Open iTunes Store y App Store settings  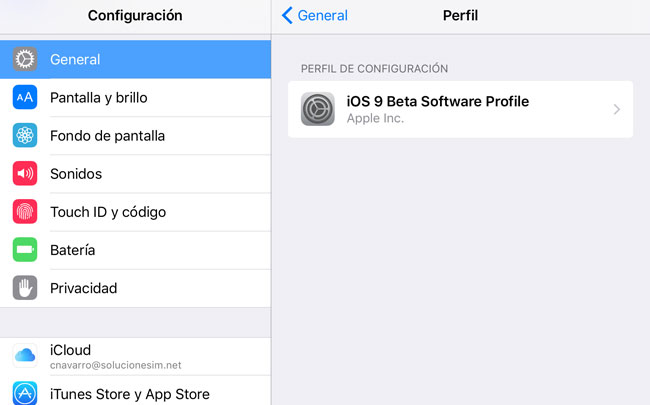[x=136, y=391]
